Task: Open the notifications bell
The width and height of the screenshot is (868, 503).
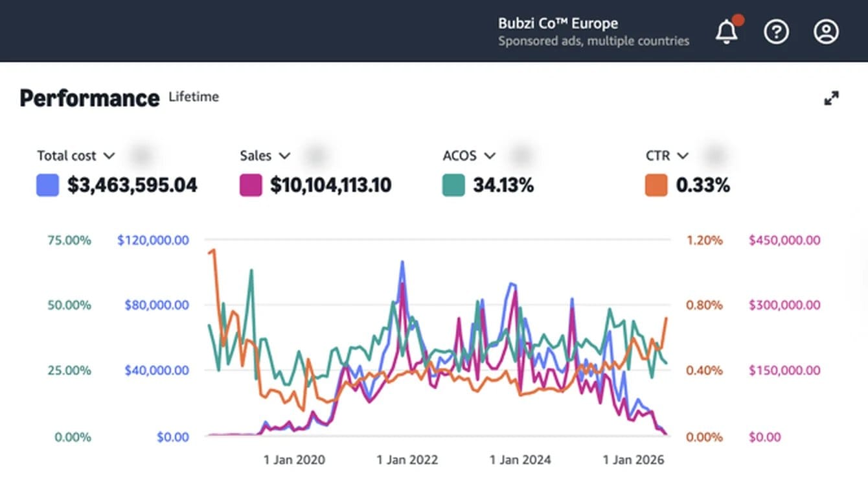Action: 727,31
